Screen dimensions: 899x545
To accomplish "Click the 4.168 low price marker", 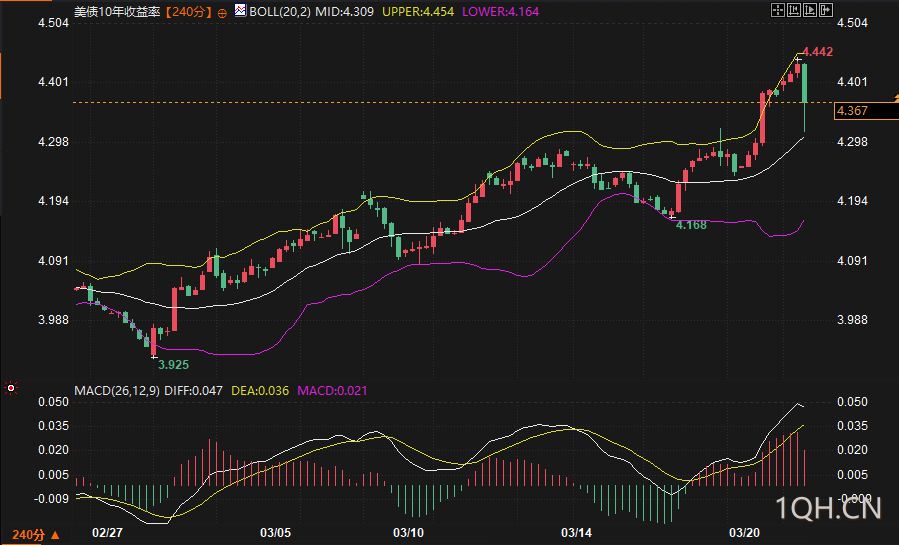I will [691, 225].
